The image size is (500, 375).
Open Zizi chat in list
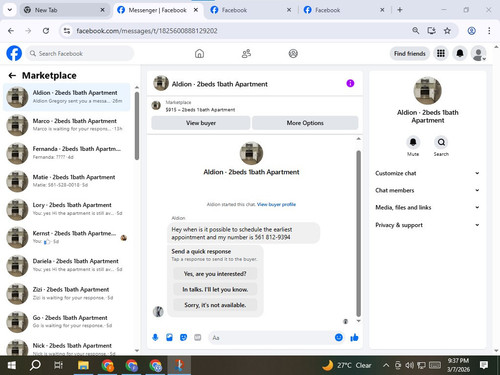click(67, 293)
